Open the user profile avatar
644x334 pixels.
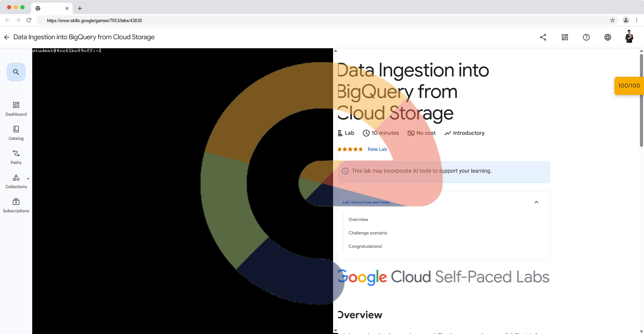pos(629,37)
